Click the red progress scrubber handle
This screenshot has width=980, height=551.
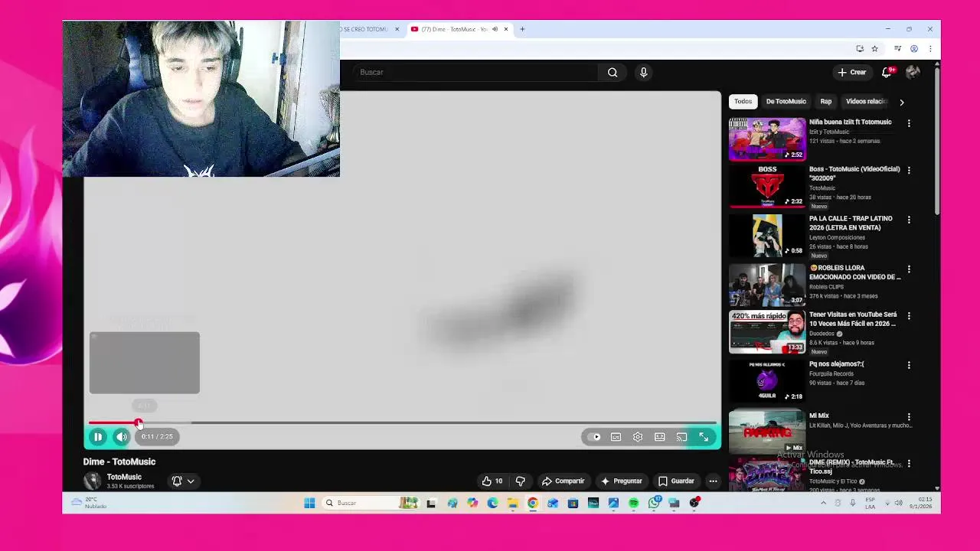(x=139, y=422)
